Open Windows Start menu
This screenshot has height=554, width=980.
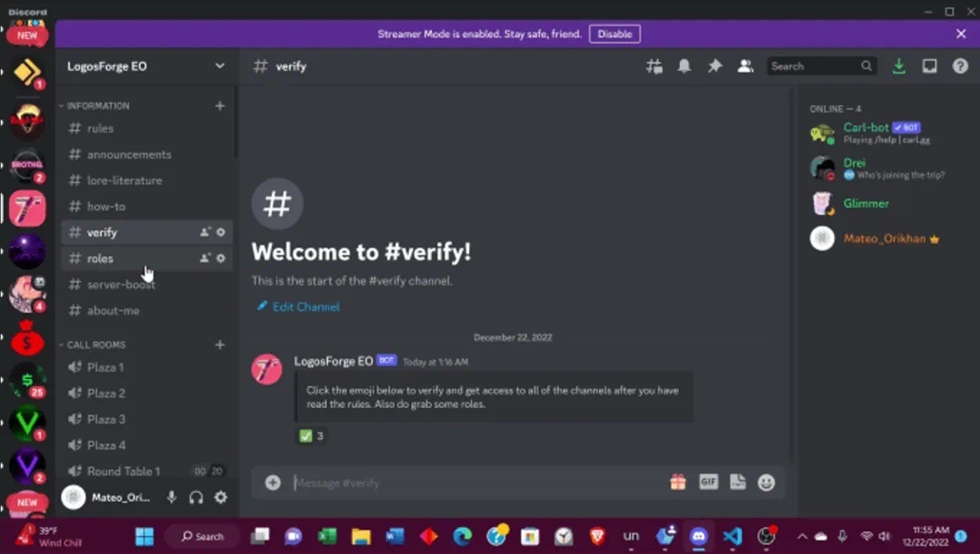tap(144, 537)
